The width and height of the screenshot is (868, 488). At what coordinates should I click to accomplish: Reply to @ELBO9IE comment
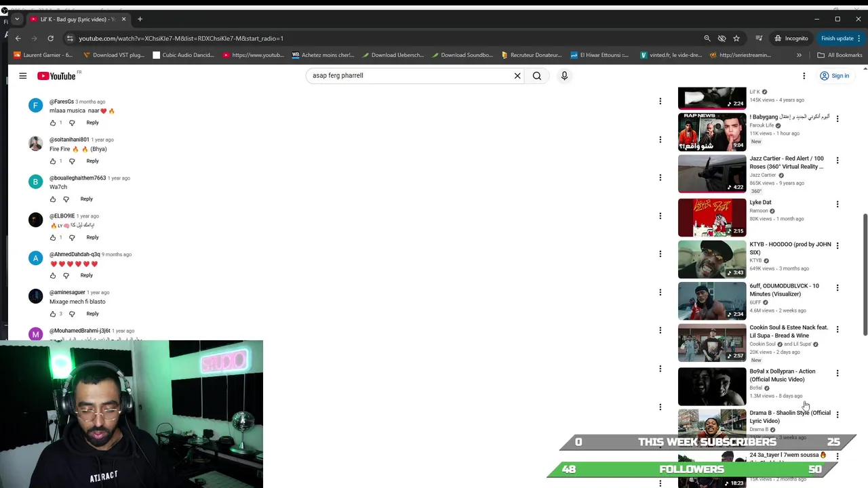click(x=92, y=237)
